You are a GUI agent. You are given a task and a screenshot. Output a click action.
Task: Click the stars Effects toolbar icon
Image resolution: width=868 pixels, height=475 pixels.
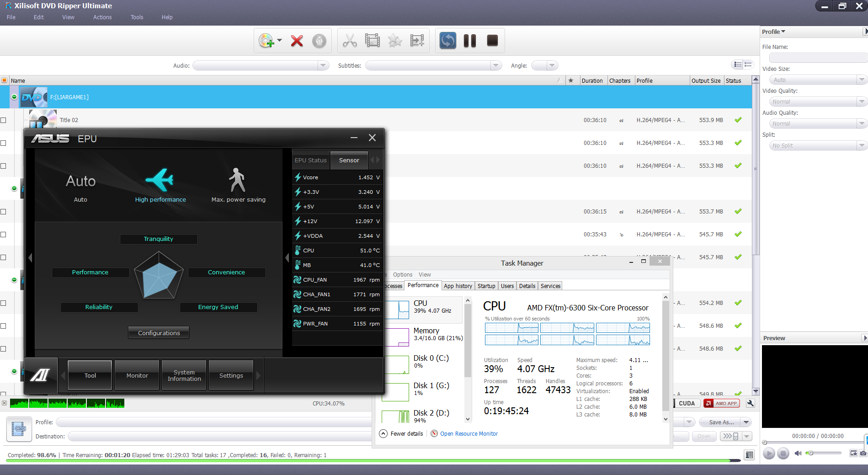[x=395, y=41]
